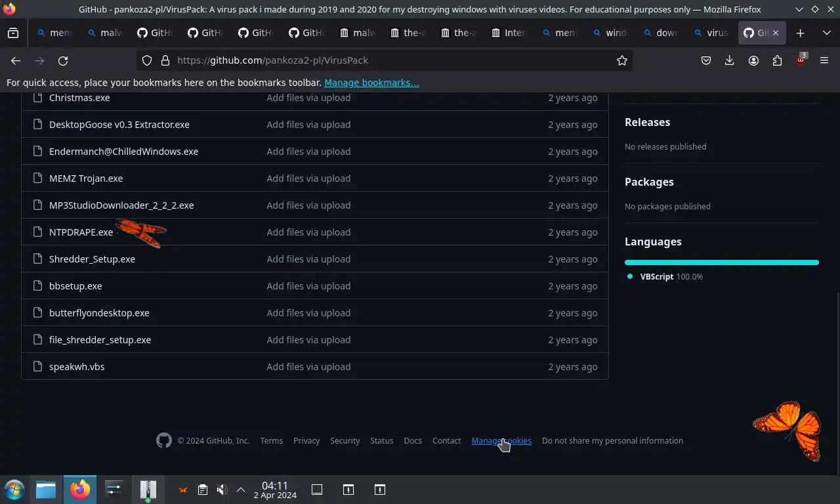This screenshot has width=840, height=504.
Task: Switch to the 'wind' search tab
Action: 610,33
